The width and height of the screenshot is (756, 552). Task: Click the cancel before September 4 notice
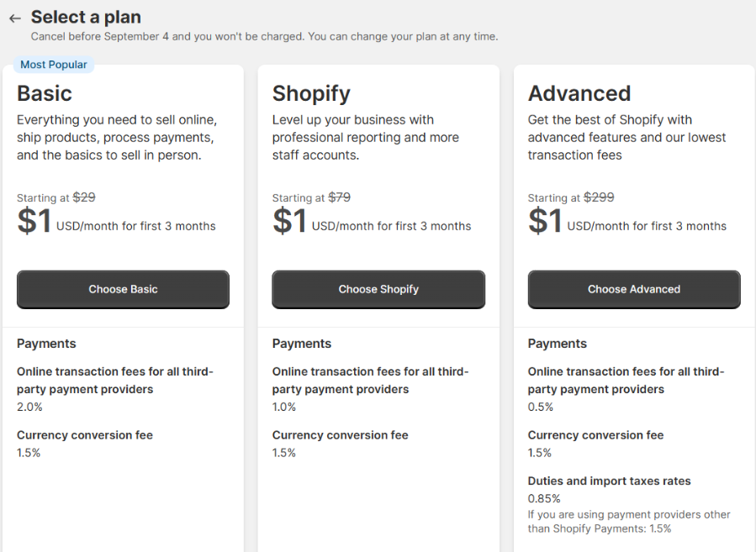[264, 37]
